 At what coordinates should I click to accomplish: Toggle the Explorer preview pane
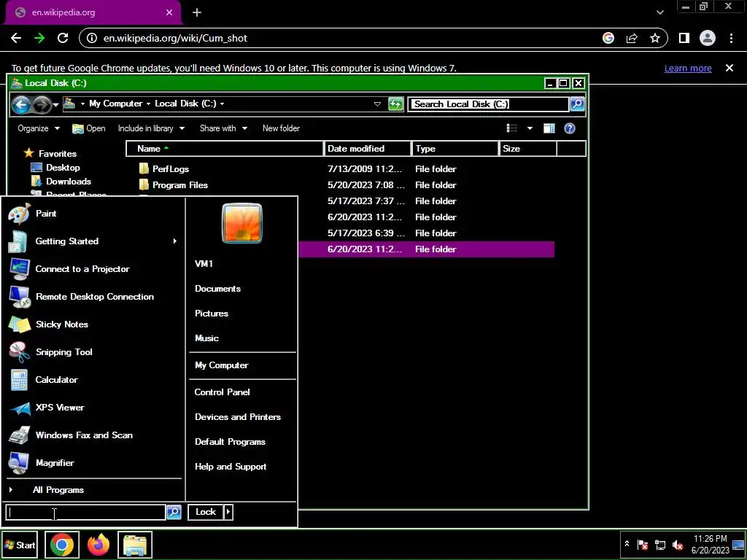[549, 128]
